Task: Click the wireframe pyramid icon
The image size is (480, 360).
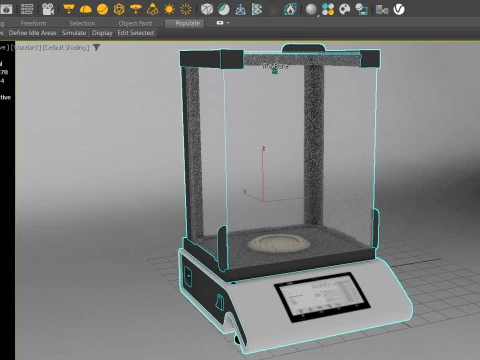Action: coord(240,9)
